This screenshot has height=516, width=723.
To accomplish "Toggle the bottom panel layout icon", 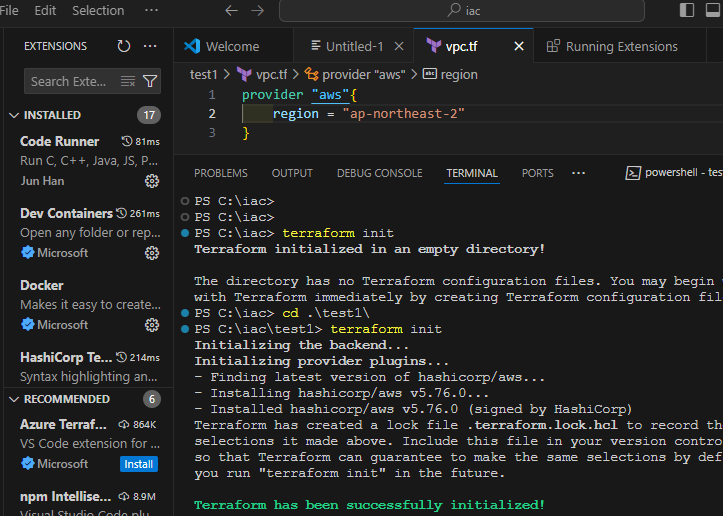I will click(x=713, y=10).
